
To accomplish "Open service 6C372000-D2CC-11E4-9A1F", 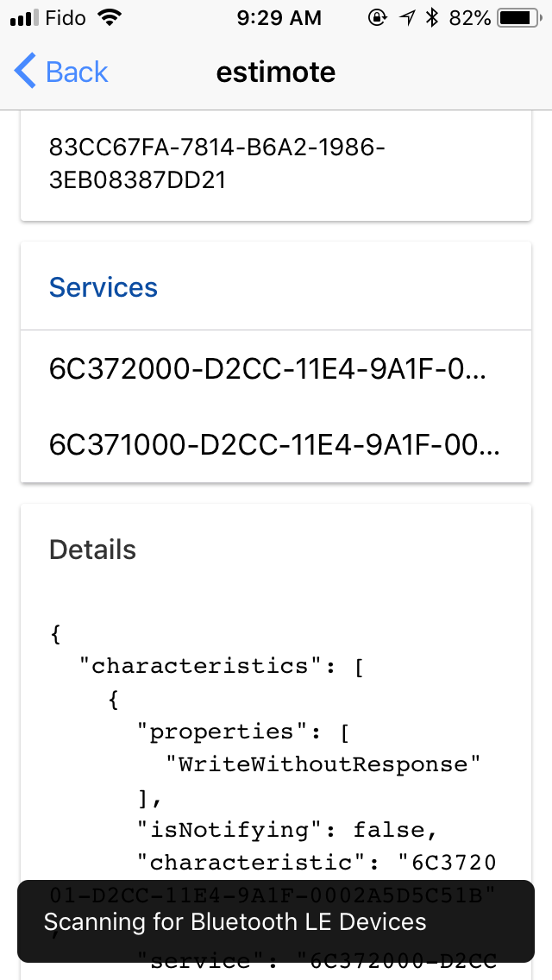I will tap(267, 370).
